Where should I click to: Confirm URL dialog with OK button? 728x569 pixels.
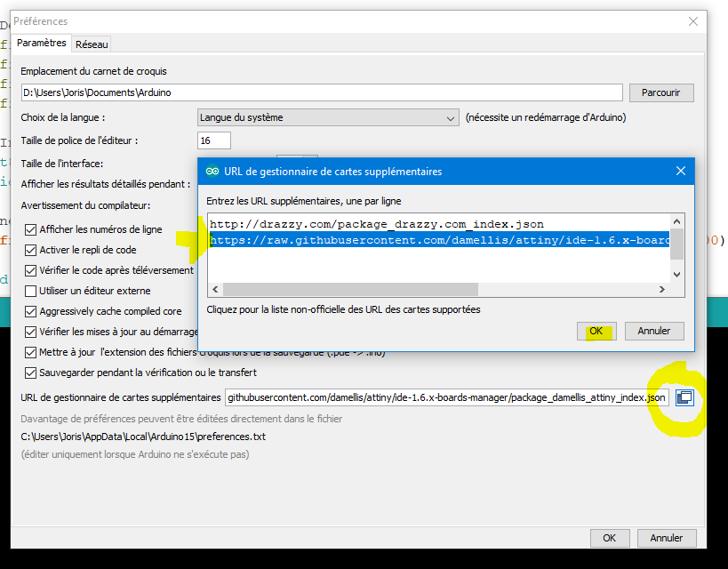[x=596, y=332]
